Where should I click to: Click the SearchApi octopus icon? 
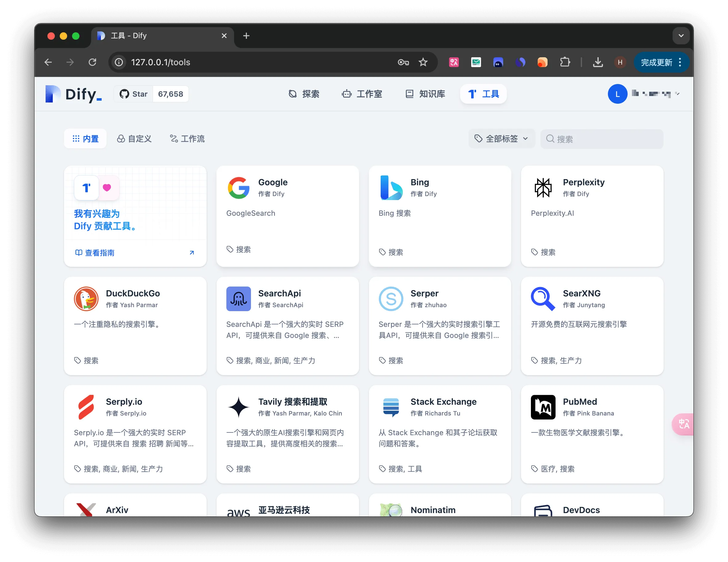pos(238,299)
